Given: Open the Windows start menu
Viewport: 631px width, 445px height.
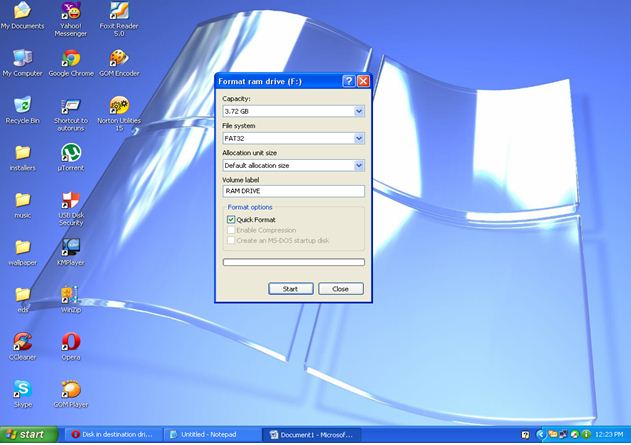Looking at the screenshot, I should (26, 435).
